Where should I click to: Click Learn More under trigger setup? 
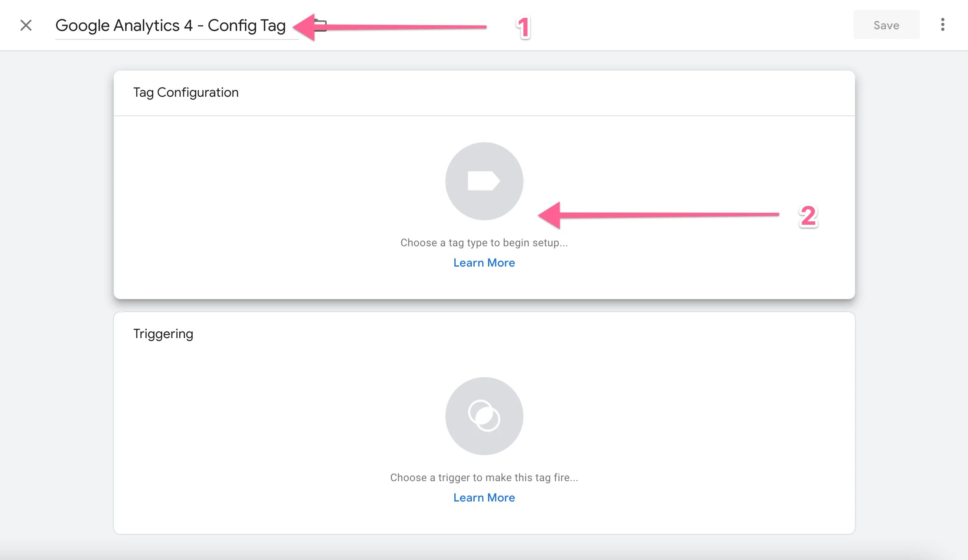click(x=484, y=497)
